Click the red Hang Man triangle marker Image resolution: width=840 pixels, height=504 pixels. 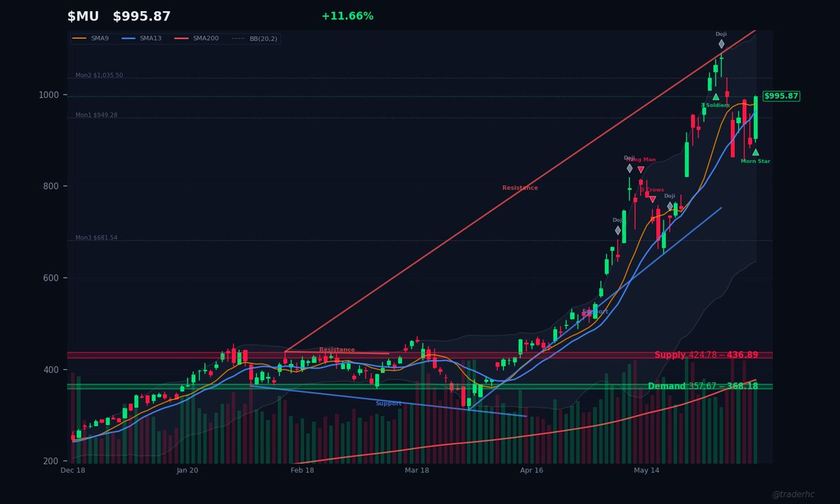[x=640, y=170]
